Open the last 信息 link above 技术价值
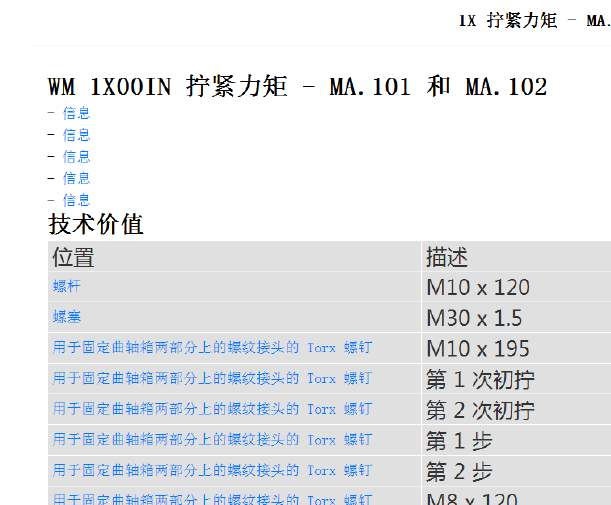The width and height of the screenshot is (611, 505). [76, 200]
